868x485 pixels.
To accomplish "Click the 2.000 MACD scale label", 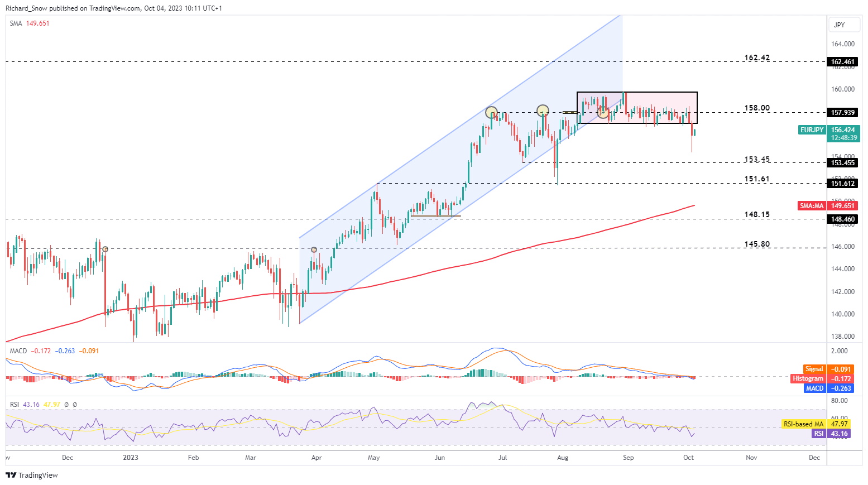I will (x=840, y=351).
